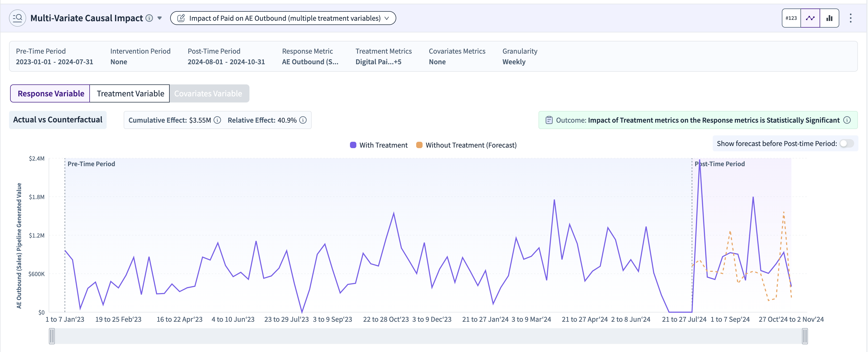
Task: Click info icon beside Relative Effect
Action: click(x=303, y=120)
